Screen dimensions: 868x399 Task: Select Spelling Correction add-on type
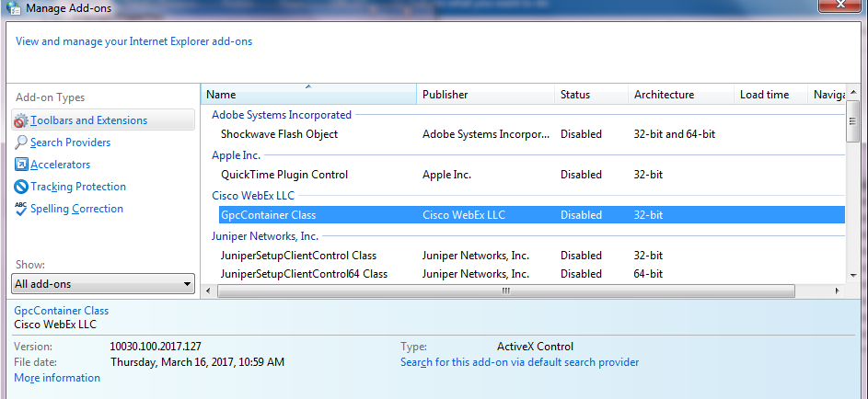click(x=76, y=209)
